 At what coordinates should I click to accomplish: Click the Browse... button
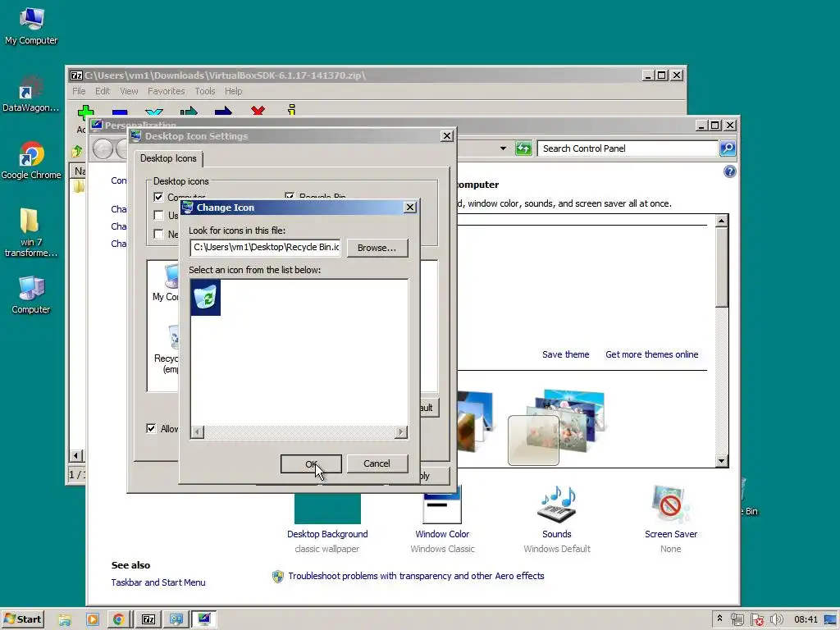(377, 248)
